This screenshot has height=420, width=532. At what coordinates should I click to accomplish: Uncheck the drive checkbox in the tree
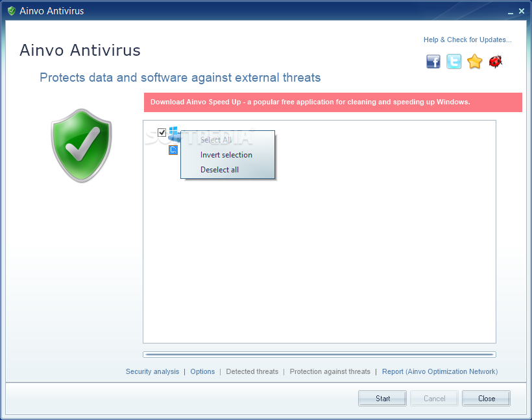click(162, 132)
